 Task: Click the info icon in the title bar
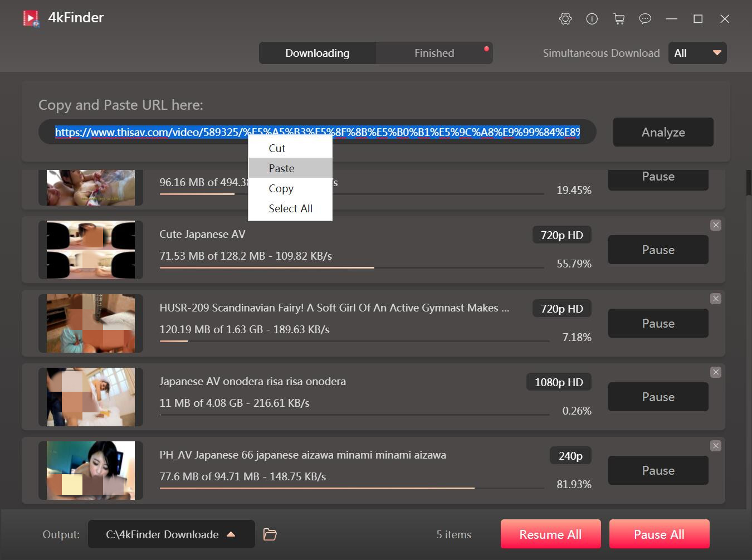(592, 18)
